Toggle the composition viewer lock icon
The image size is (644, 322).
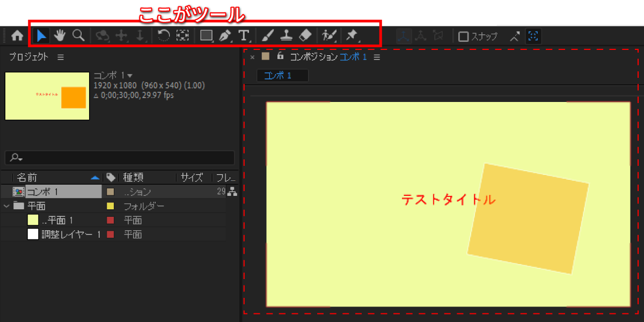point(280,56)
